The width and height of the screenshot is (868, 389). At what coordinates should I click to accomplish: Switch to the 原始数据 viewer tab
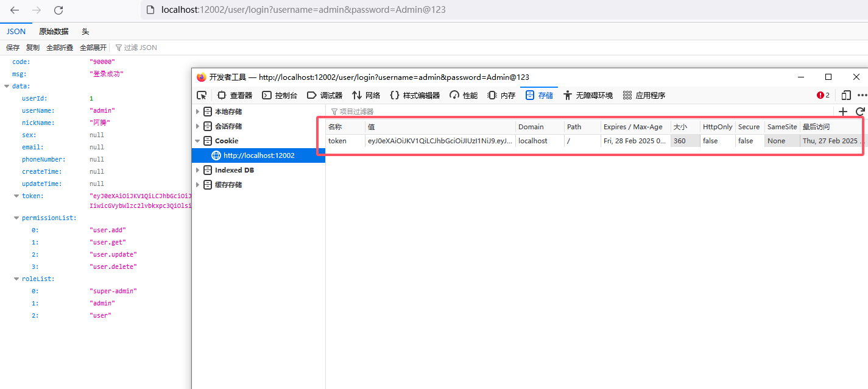(x=54, y=32)
